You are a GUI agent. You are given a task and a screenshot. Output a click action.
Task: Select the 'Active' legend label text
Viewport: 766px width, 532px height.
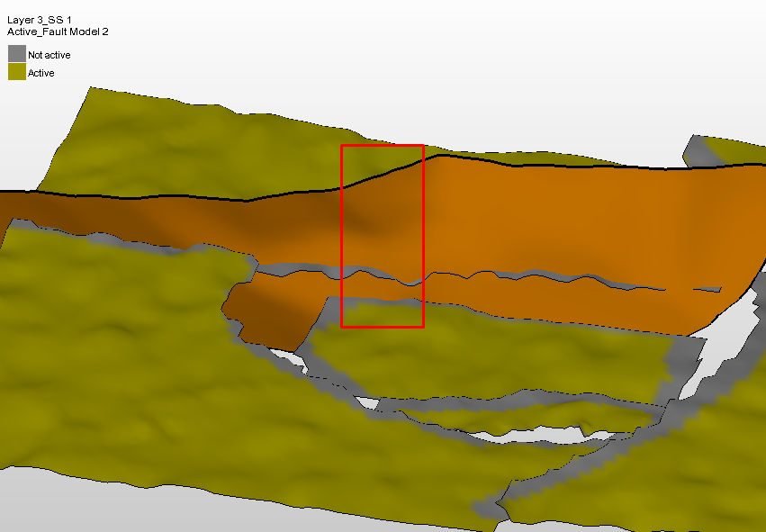(41, 73)
